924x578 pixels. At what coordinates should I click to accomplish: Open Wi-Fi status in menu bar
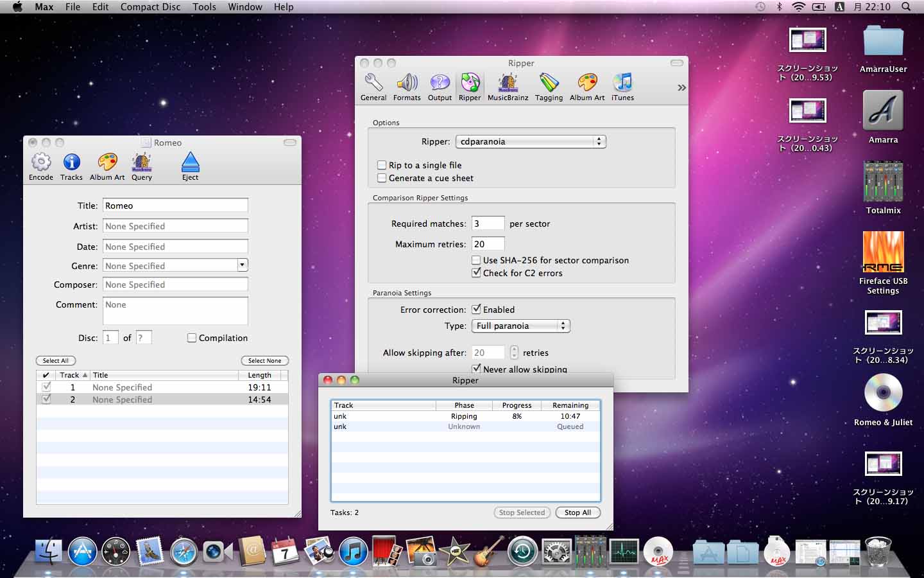799,7
